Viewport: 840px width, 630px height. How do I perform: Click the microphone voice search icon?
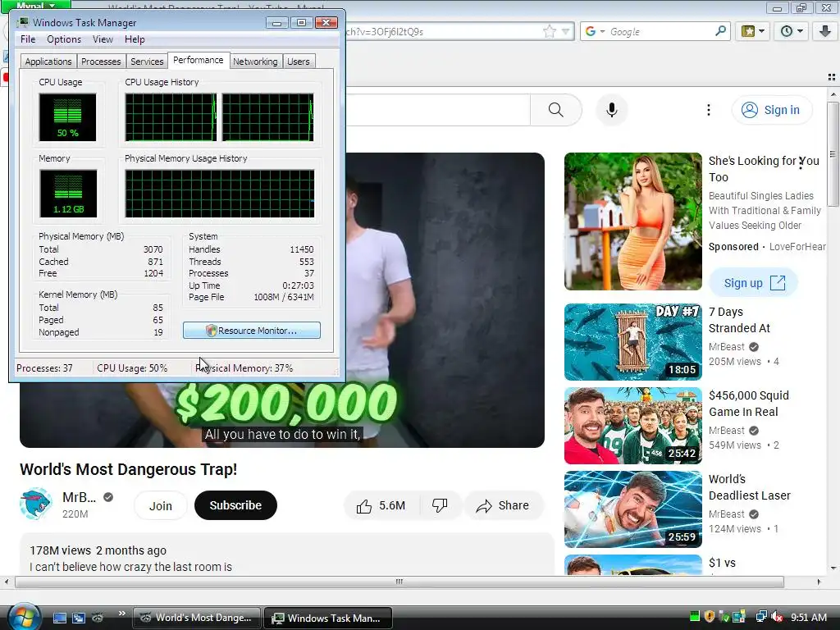click(x=611, y=110)
